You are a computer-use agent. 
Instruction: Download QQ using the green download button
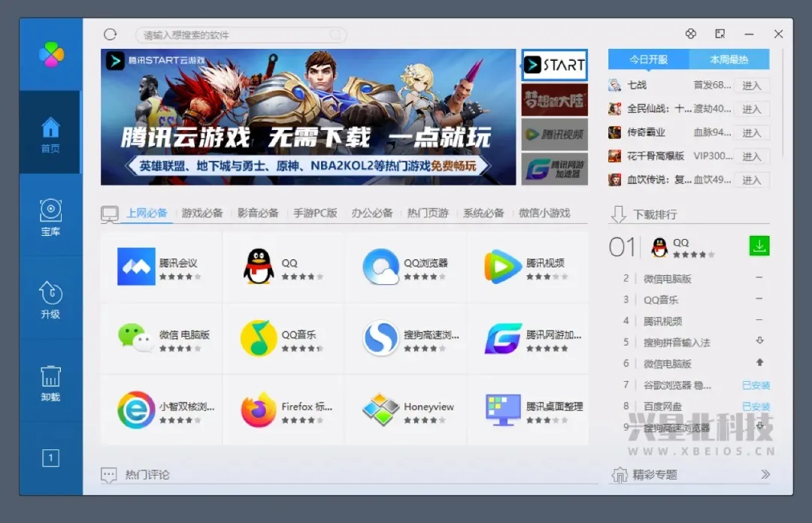click(759, 246)
